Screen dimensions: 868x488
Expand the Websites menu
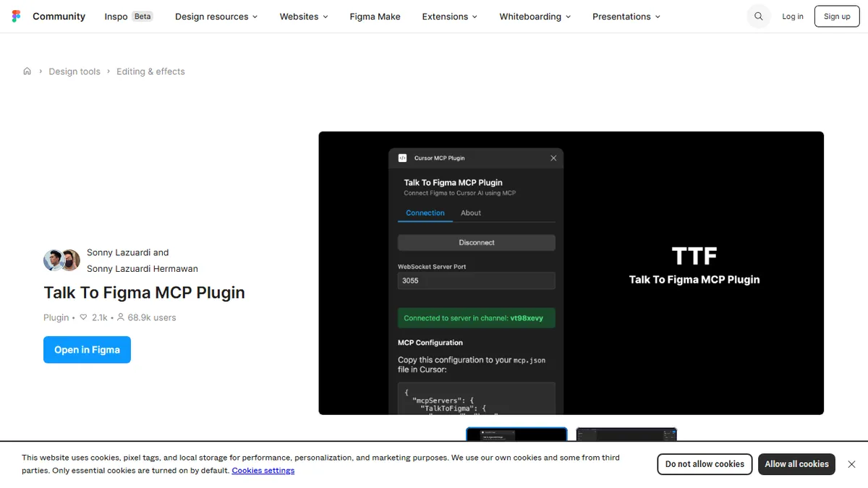[304, 16]
